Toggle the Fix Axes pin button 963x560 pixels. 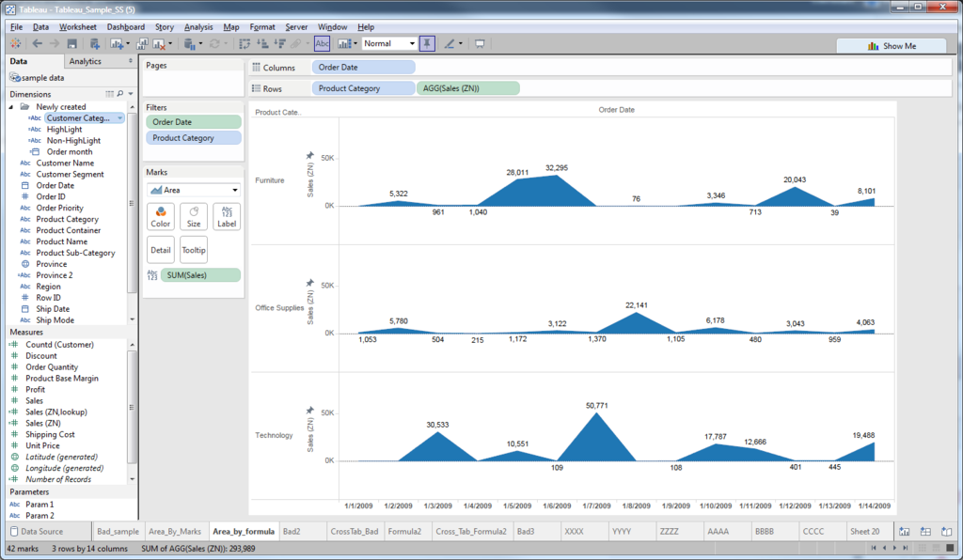[x=427, y=43]
